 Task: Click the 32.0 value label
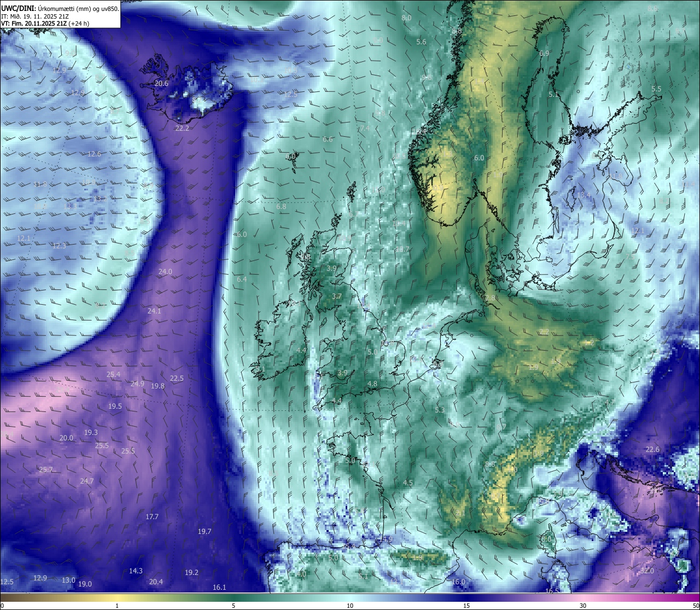[647, 570]
